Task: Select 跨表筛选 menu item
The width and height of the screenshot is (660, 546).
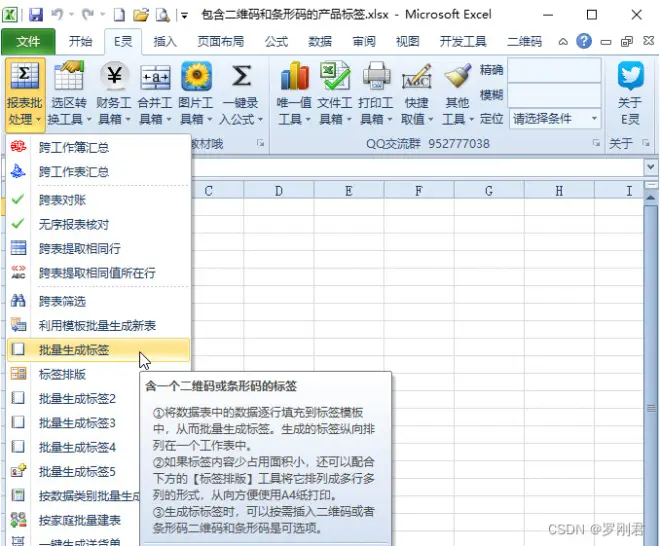Action: 98,301
